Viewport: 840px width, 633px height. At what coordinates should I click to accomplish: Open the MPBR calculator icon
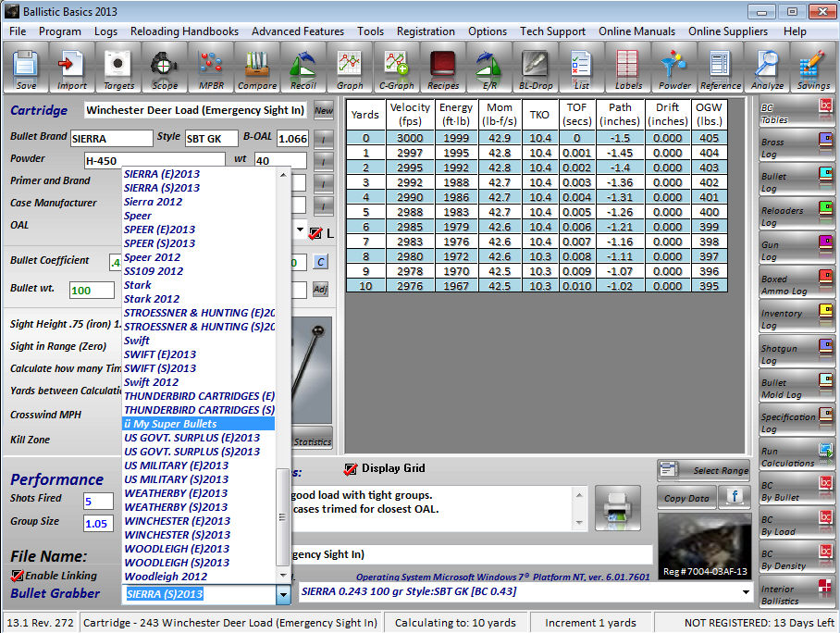click(211, 68)
